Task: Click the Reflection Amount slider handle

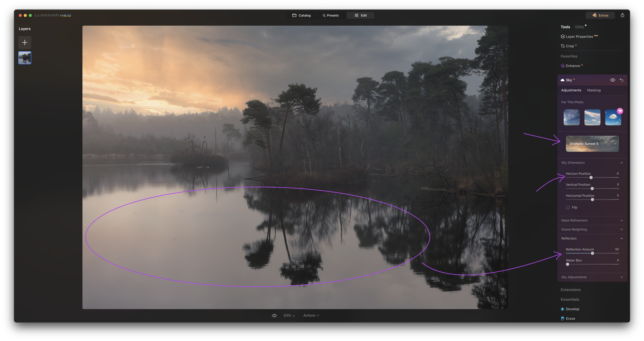Action: 592,253
